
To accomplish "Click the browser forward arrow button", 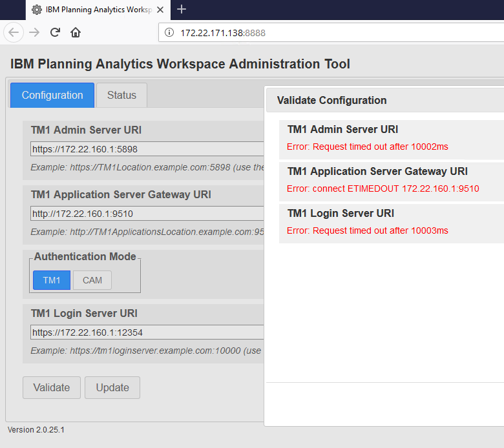I will (34, 33).
